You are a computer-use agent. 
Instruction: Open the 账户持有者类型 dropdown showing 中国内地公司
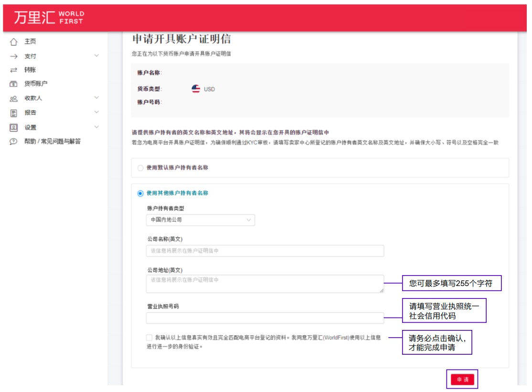point(201,220)
